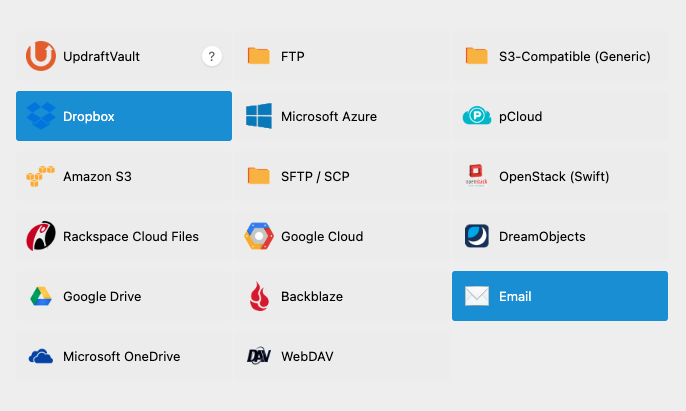Pick Google Drive label
Screen dimensions: 686x411
tap(102, 296)
